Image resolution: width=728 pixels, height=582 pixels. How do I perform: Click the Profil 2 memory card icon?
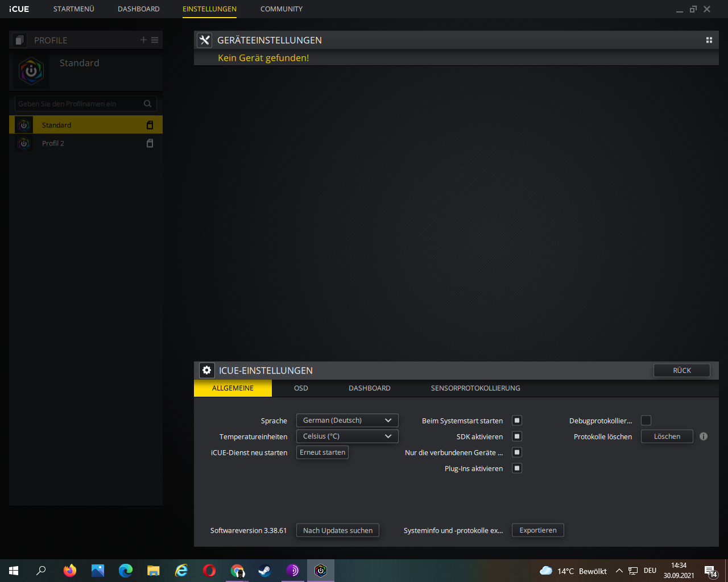click(150, 143)
